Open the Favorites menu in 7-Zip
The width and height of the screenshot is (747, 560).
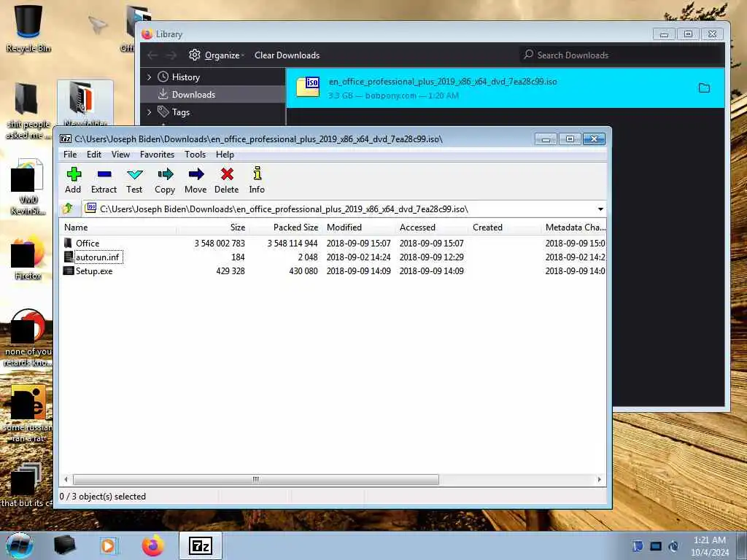[x=158, y=155]
